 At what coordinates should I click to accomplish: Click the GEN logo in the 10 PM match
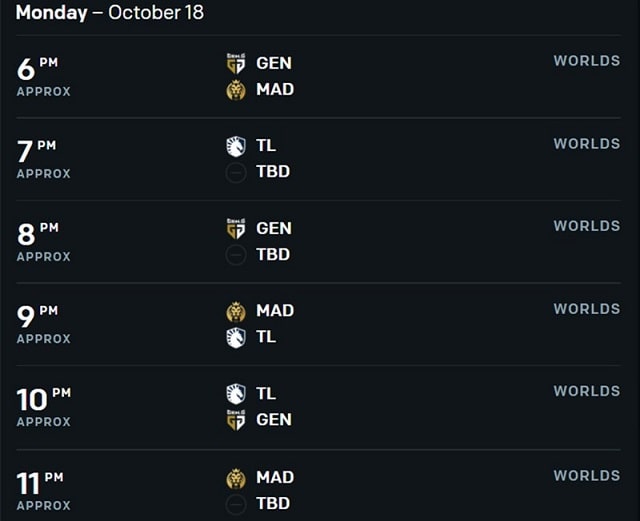coord(236,420)
